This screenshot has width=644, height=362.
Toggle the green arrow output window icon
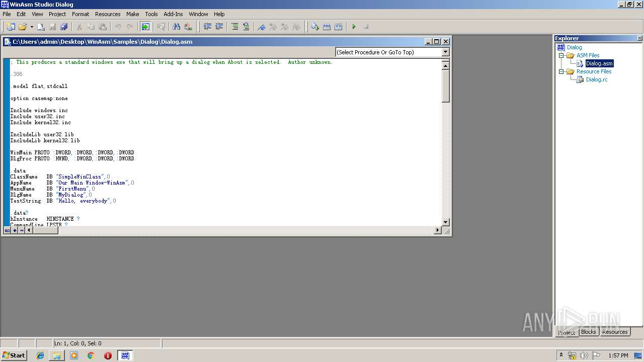pos(145,27)
